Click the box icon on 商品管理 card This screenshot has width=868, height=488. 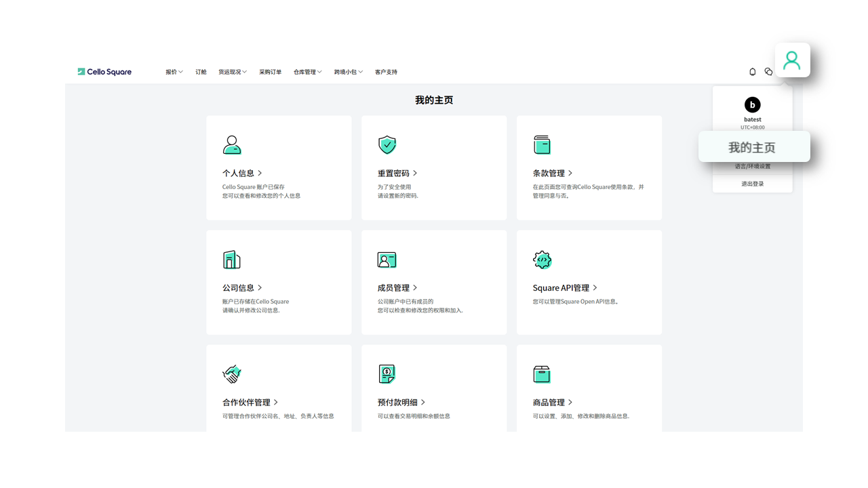tap(542, 373)
